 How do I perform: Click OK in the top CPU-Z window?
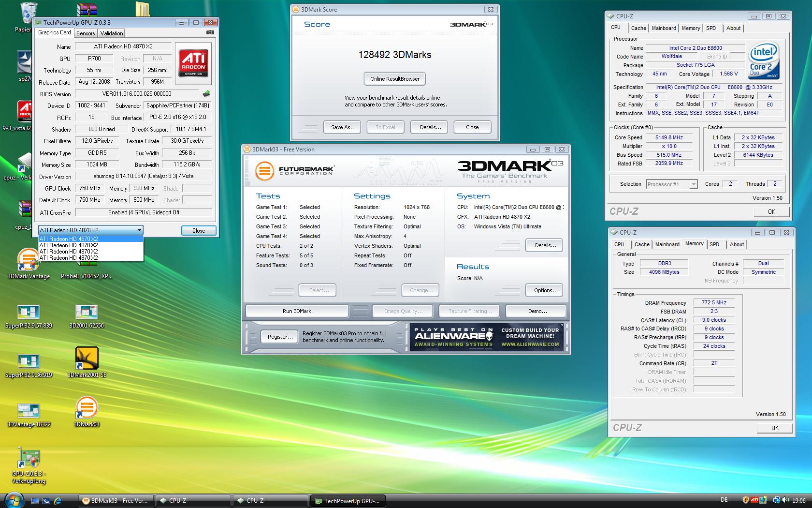pyautogui.click(x=771, y=212)
